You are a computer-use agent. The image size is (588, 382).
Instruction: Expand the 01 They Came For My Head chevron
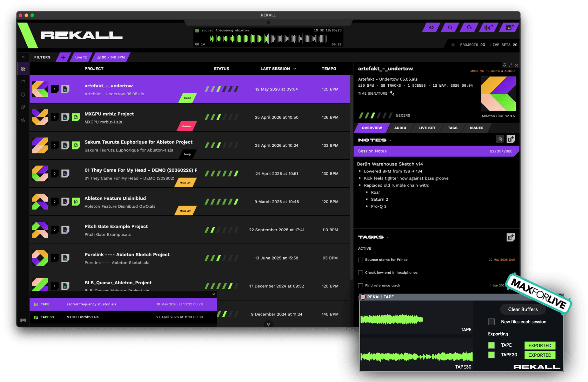click(x=55, y=174)
